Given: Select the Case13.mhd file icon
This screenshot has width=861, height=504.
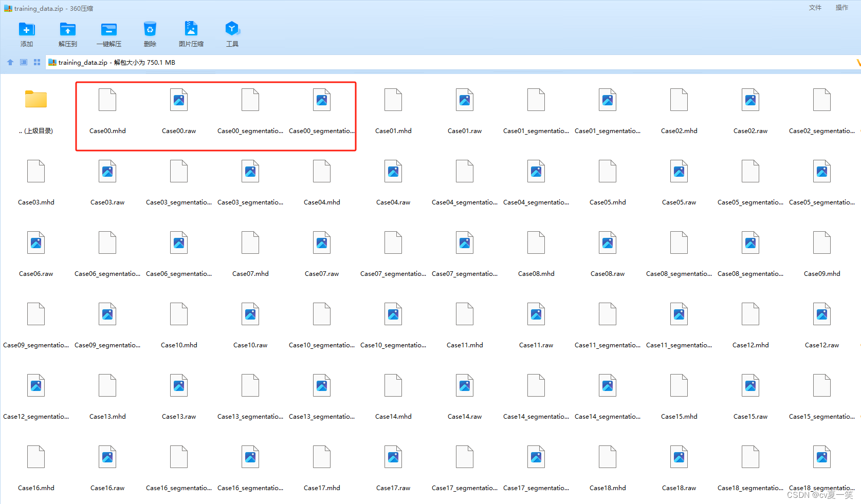Looking at the screenshot, I should tap(107, 385).
